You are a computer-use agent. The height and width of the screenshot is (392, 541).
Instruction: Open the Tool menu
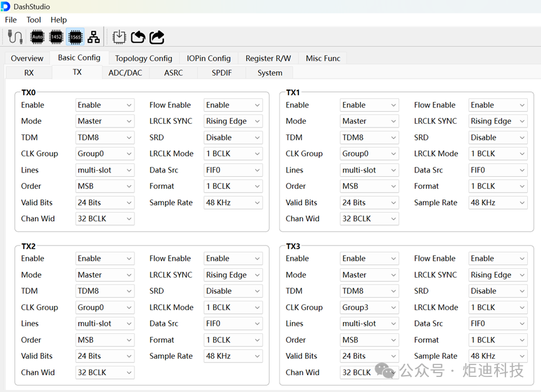coord(34,20)
